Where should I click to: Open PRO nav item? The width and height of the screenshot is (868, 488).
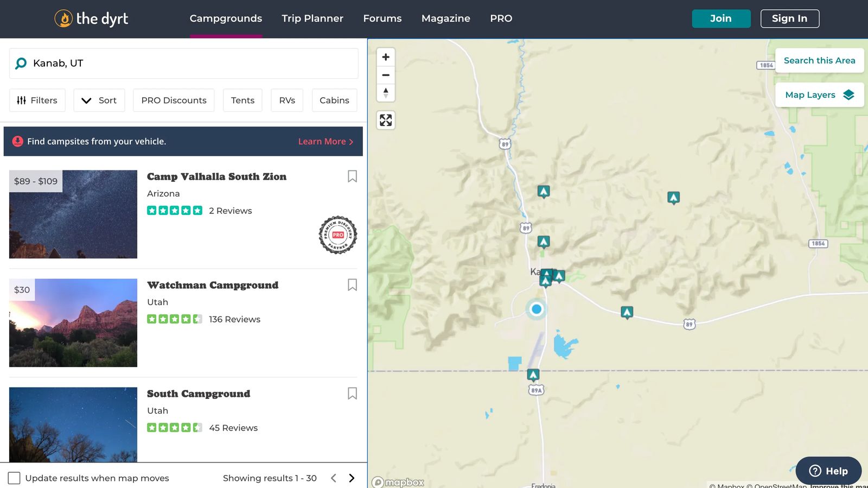tap(501, 18)
